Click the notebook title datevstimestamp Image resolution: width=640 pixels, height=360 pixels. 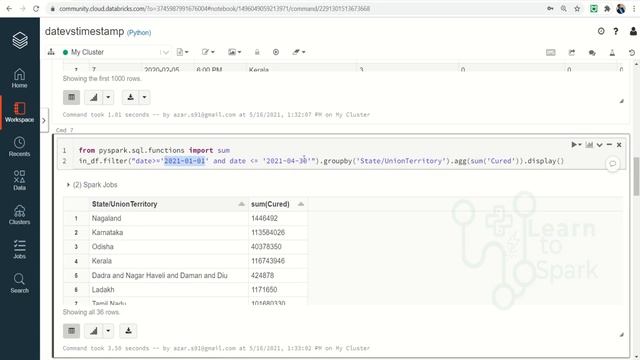point(84,31)
